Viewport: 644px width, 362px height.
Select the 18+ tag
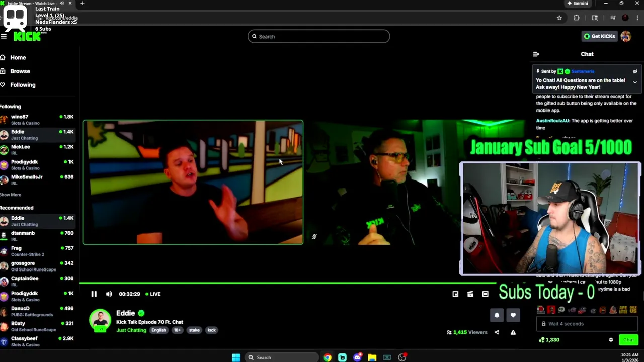(x=177, y=330)
